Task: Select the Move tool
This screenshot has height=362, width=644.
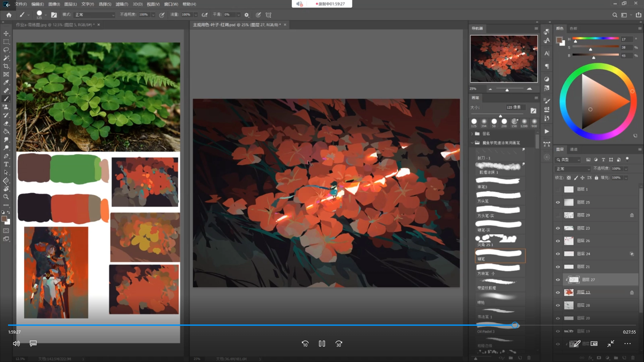Action: 6,34
